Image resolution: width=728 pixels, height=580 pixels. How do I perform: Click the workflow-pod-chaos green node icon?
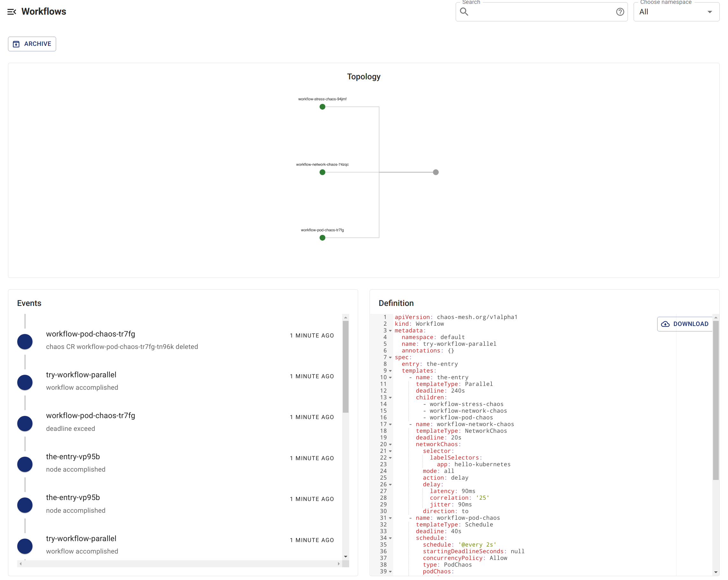pyautogui.click(x=323, y=238)
